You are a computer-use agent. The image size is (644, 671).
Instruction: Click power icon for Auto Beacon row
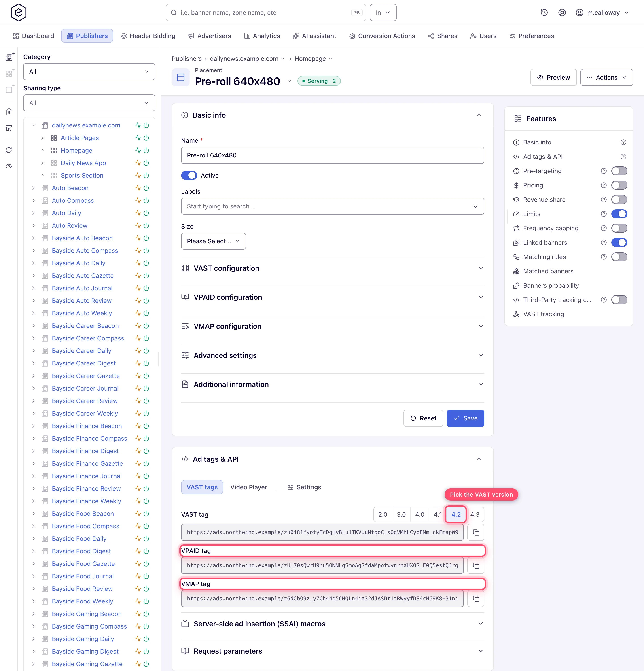tap(146, 188)
